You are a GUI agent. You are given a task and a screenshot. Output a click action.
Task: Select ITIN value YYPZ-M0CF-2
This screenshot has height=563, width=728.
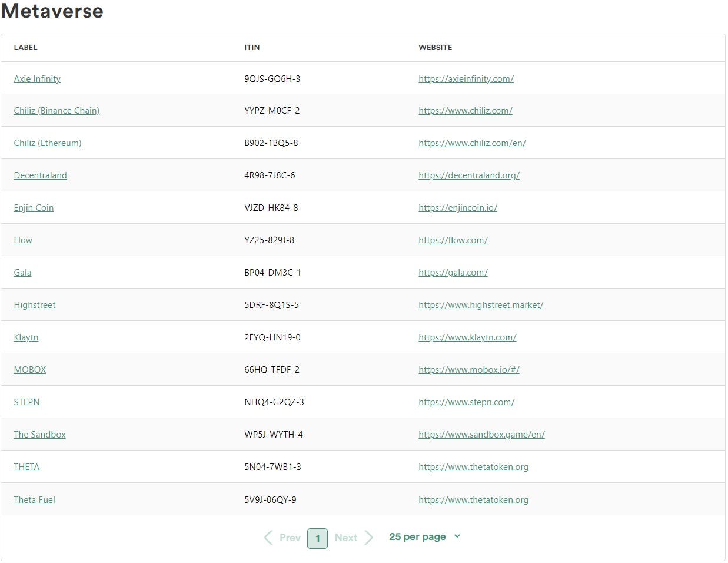(x=272, y=111)
